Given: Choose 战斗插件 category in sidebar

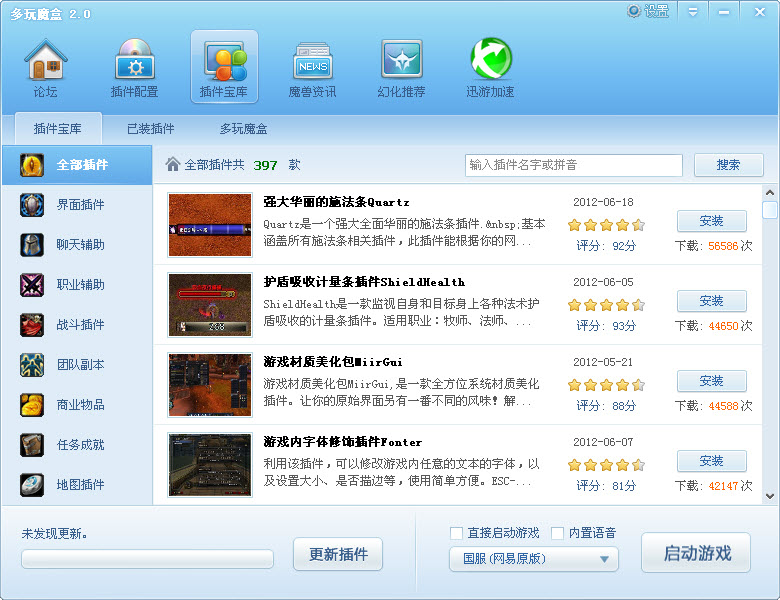Looking at the screenshot, I should click(x=78, y=325).
